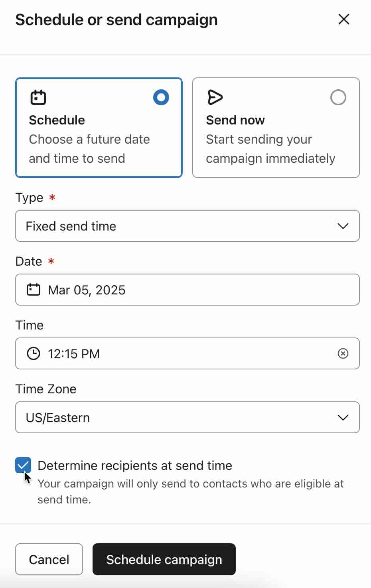This screenshot has width=371, height=588.
Task: Click the calendar icon in the Schedule card
Action: tap(38, 97)
